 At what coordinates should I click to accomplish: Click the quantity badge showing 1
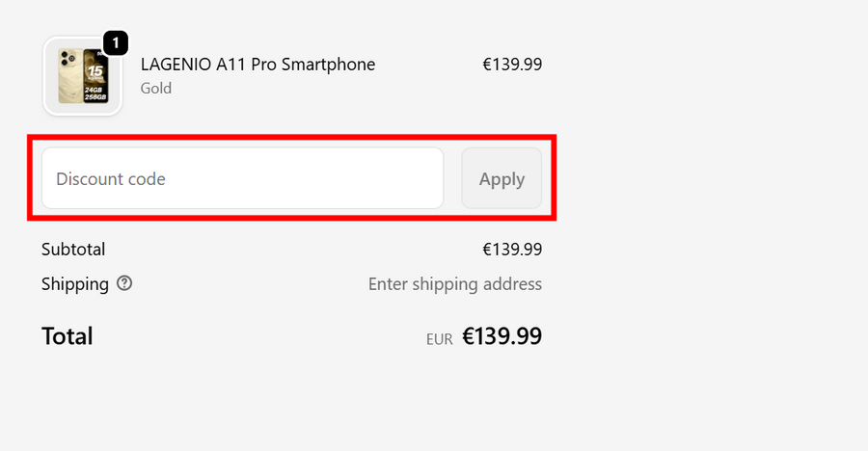pyautogui.click(x=115, y=43)
